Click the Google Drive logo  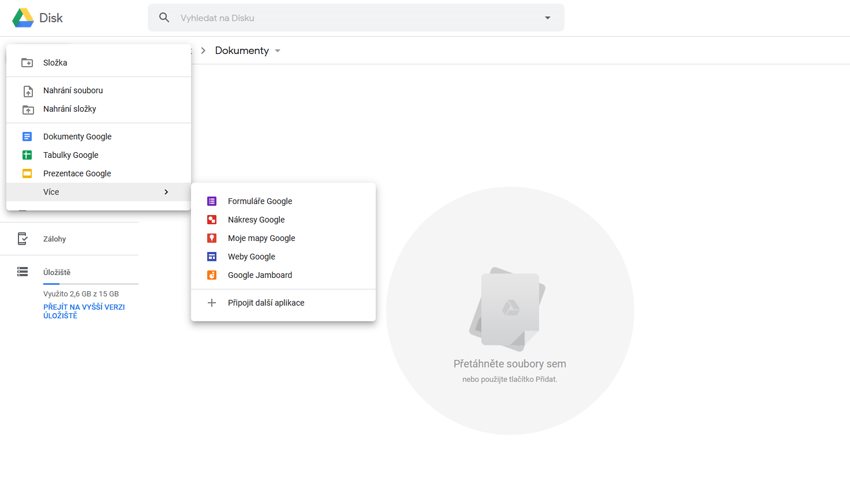click(22, 18)
